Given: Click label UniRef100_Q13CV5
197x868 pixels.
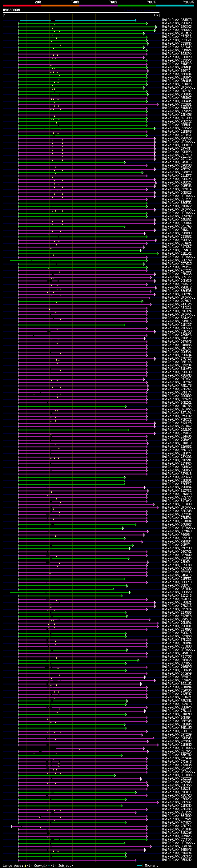Looking at the screenshot, I should click(177, 61).
